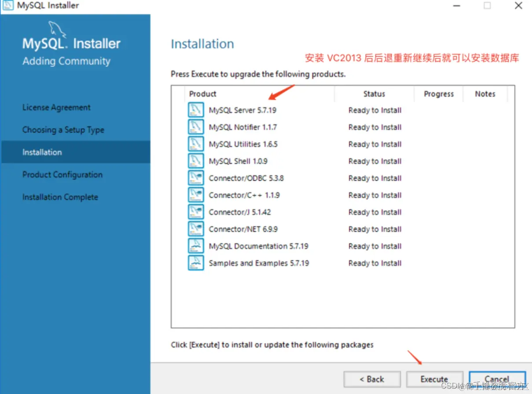Viewport: 532px width, 394px height.
Task: Click the Samples and Examples 5.7.19 icon
Action: click(196, 263)
